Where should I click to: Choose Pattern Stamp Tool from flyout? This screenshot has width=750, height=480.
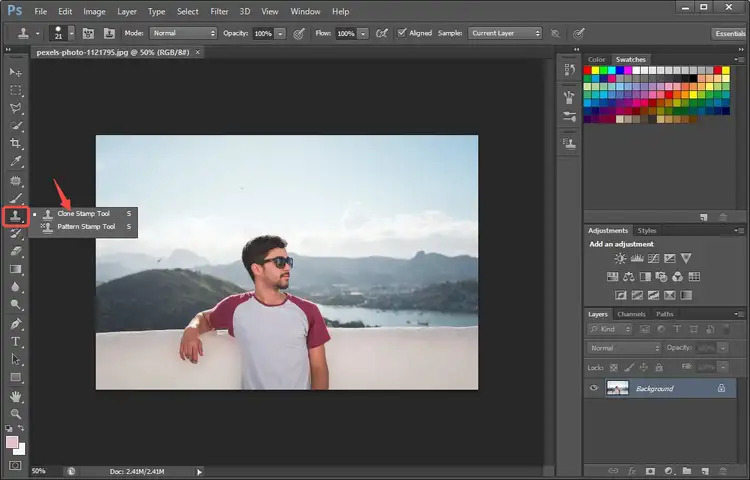tap(83, 227)
